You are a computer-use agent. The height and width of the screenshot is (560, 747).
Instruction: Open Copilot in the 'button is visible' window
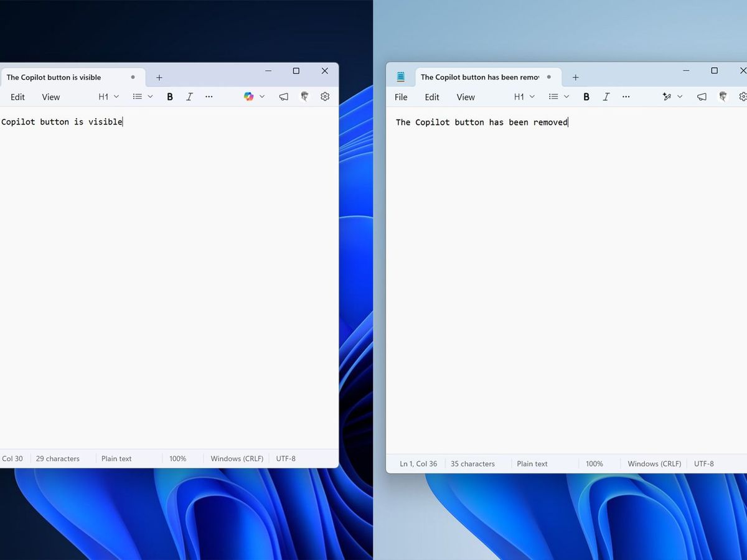(249, 96)
